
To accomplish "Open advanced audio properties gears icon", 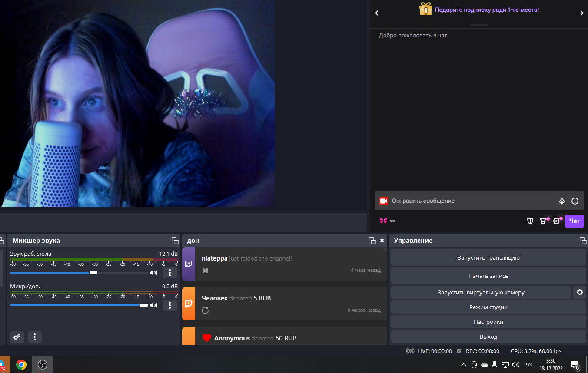I will (17, 337).
